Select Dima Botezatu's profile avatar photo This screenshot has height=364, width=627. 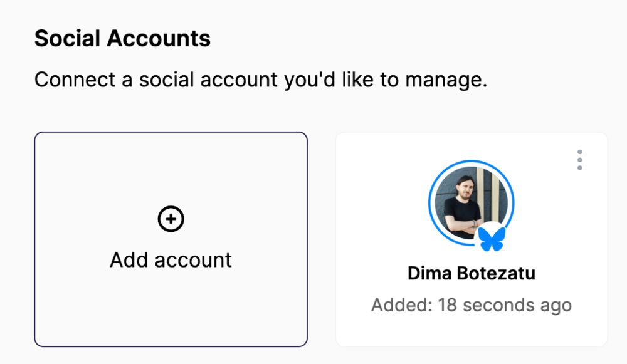click(471, 202)
